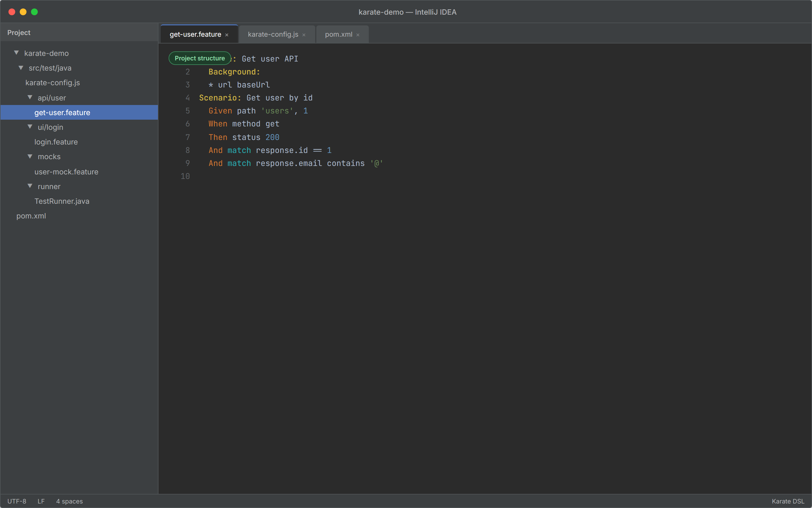The height and width of the screenshot is (508, 812).
Task: Select the karate-demo project label
Action: 46,53
